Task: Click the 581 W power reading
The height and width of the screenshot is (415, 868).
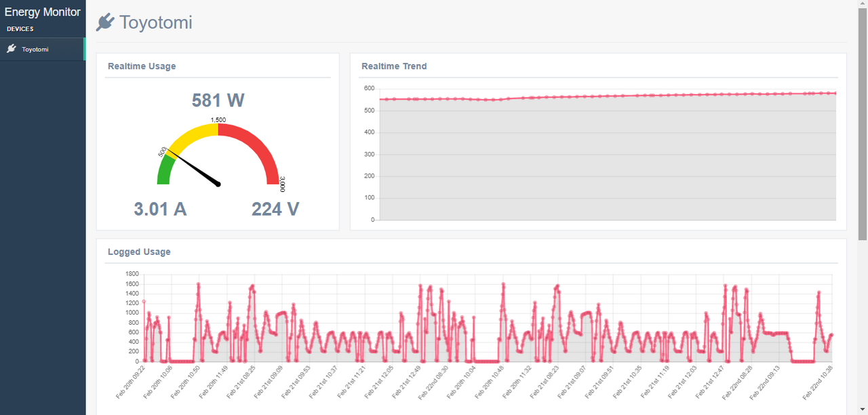Action: click(218, 100)
